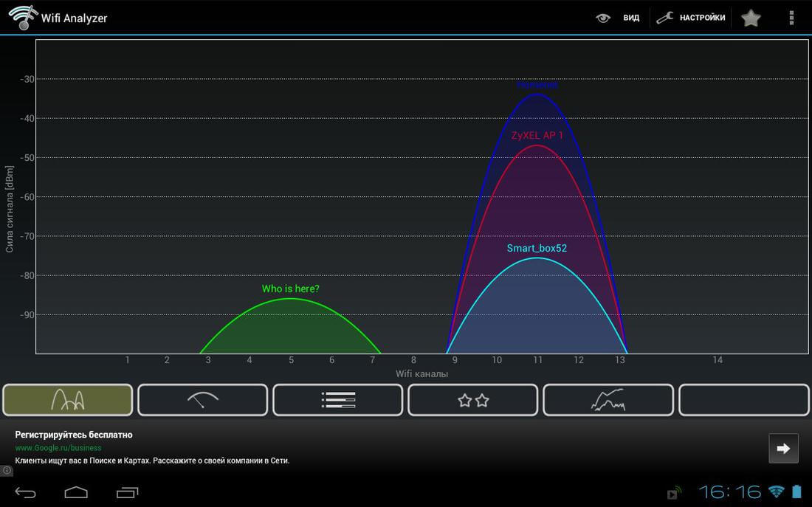This screenshot has height=507, width=812.
Task: Select the Who is here? network label
Action: click(x=291, y=289)
